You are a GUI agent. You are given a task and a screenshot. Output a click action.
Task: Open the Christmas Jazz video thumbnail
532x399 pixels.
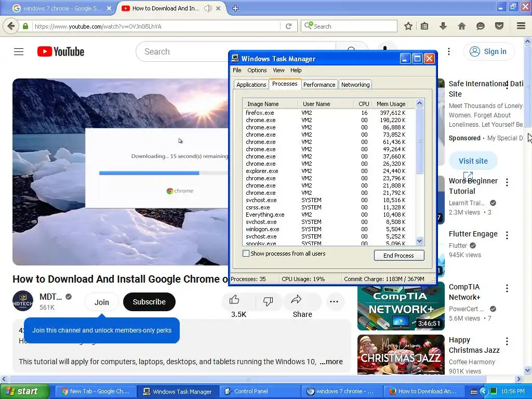pyautogui.click(x=401, y=354)
